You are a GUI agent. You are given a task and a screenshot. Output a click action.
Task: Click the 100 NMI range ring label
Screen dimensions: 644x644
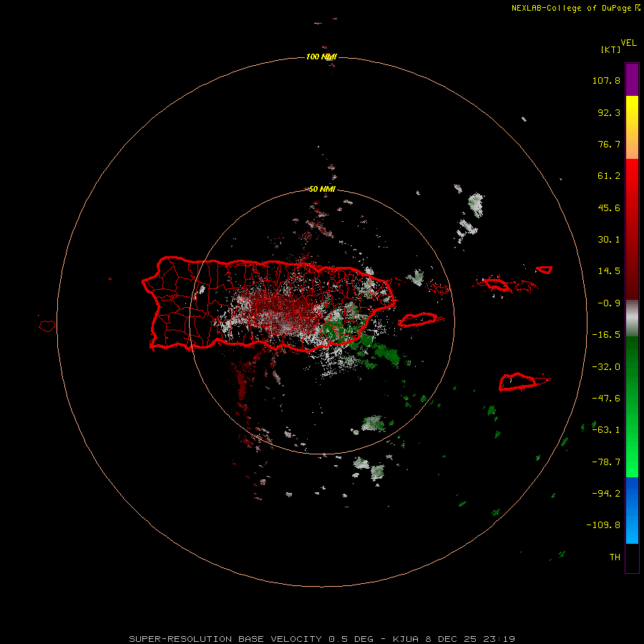(x=321, y=57)
